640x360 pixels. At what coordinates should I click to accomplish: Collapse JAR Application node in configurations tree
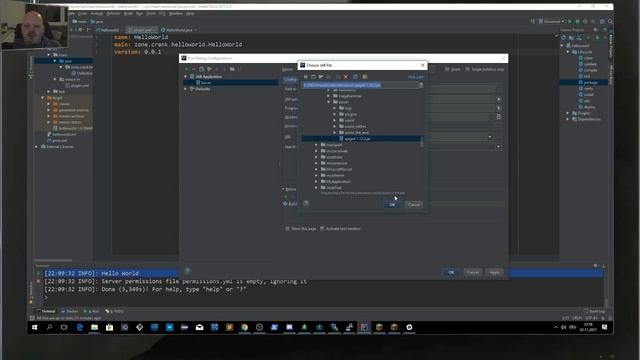pyautogui.click(x=186, y=77)
